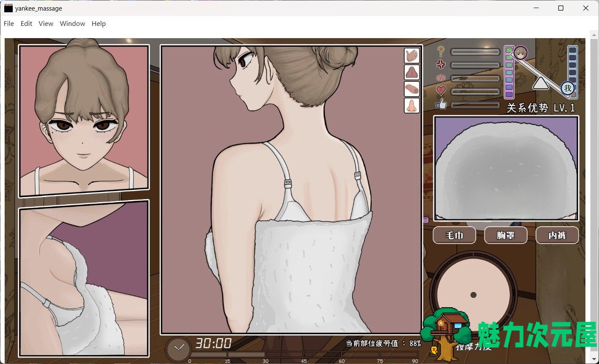Click the girl's face portrait panel
This screenshot has width=599, height=364.
point(84,121)
